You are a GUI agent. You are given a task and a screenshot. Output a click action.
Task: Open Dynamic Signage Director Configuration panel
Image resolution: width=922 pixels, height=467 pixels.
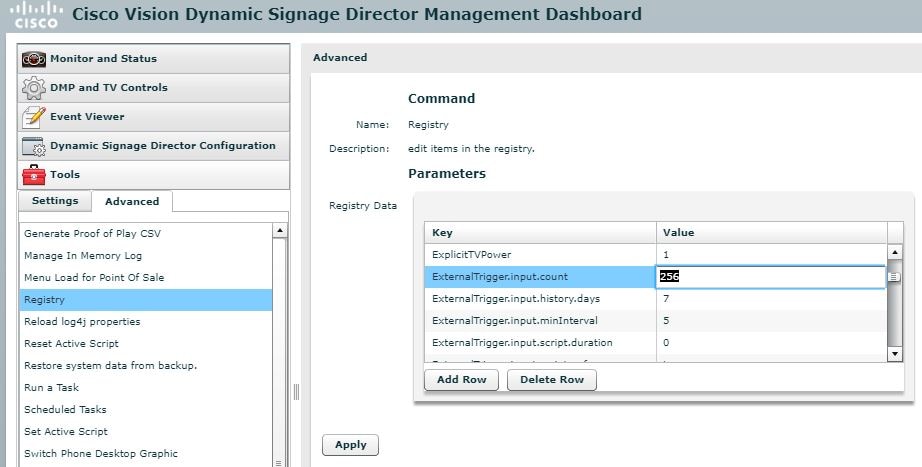pyautogui.click(x=153, y=146)
